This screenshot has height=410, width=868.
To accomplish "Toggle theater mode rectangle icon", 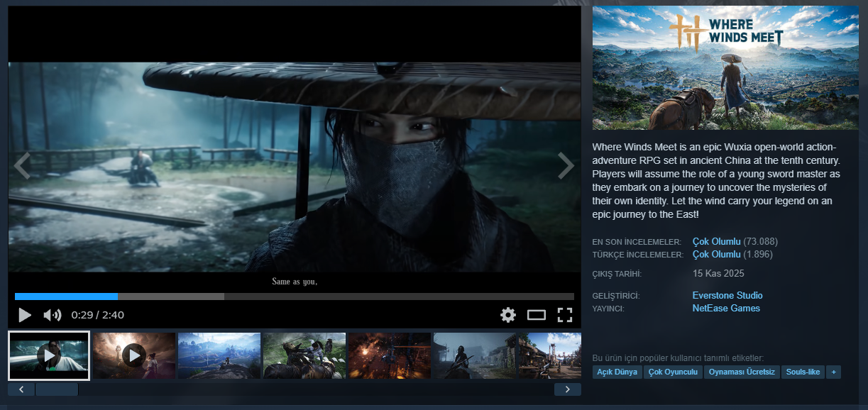I will (537, 315).
